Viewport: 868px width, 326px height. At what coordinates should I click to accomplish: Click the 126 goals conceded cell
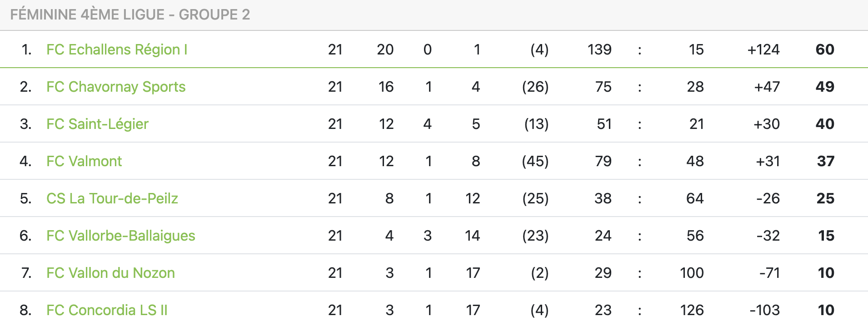[692, 310]
